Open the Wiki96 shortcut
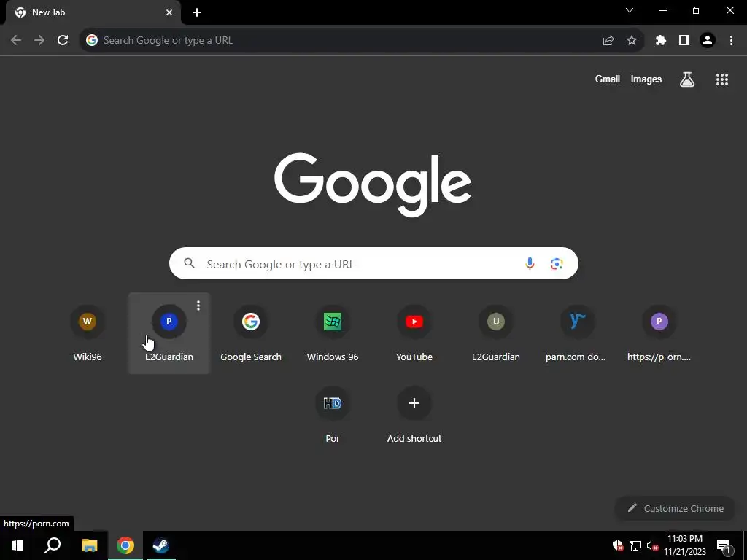 pos(88,333)
